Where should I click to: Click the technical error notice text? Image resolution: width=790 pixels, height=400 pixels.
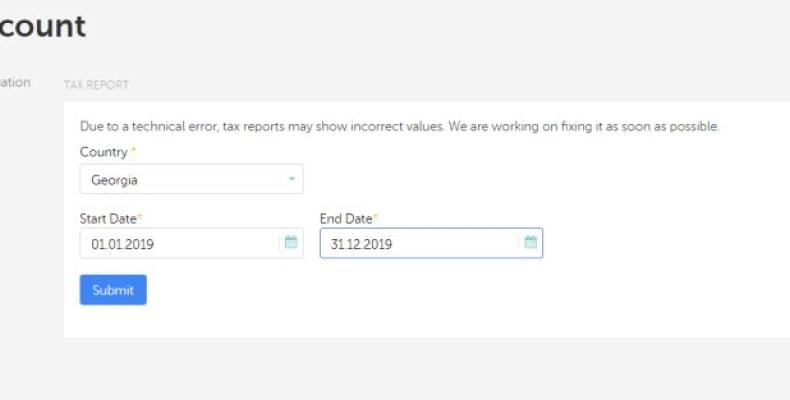coord(399,127)
